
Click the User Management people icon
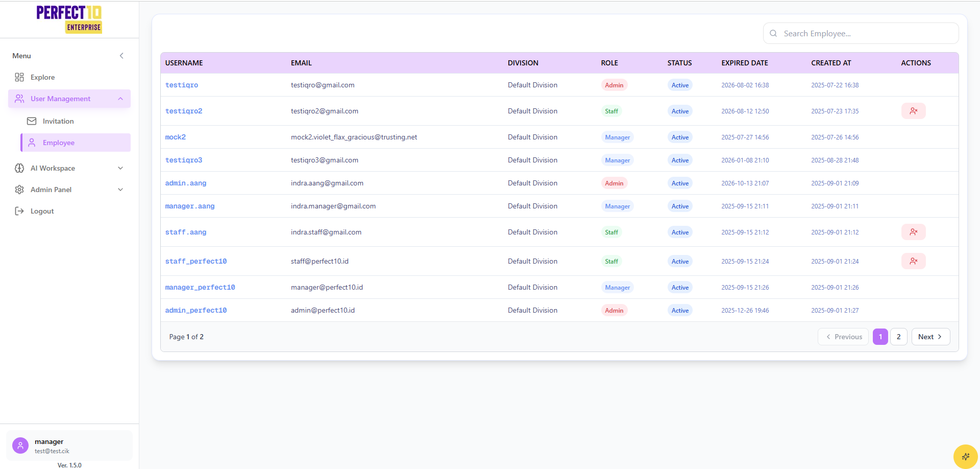point(19,99)
